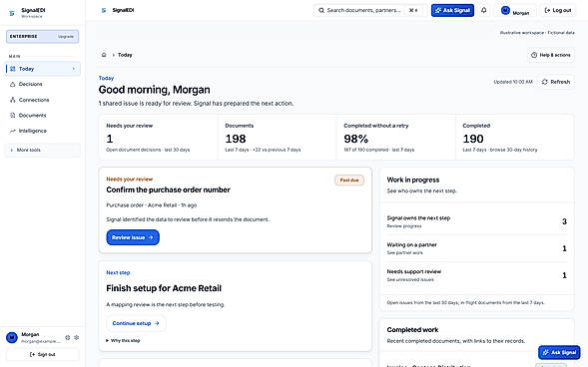This screenshot has height=367, width=588.
Task: Click the sparkle icon in the top Ask Signal button
Action: [x=437, y=11]
